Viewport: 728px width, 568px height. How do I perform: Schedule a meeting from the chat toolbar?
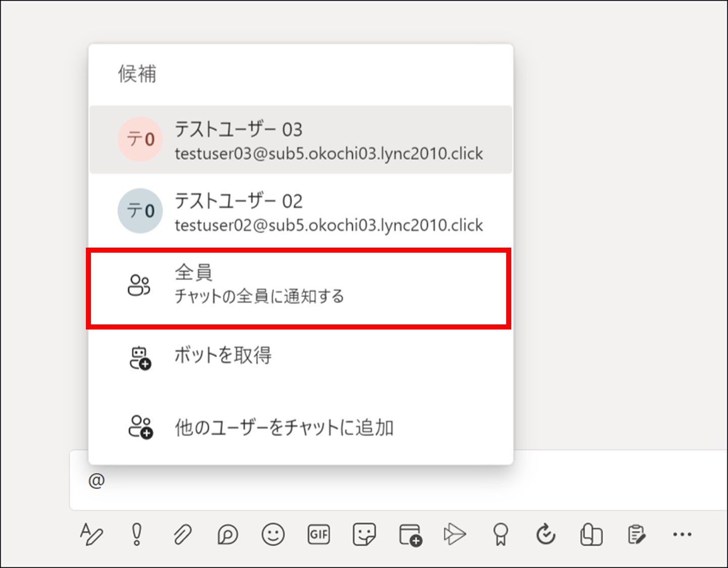(409, 534)
